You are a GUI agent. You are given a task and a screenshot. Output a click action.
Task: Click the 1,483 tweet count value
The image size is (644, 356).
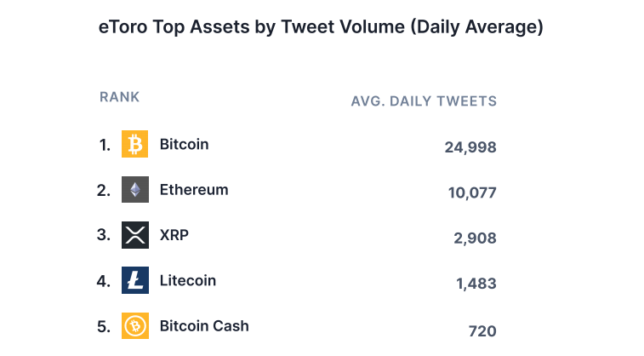click(x=476, y=284)
